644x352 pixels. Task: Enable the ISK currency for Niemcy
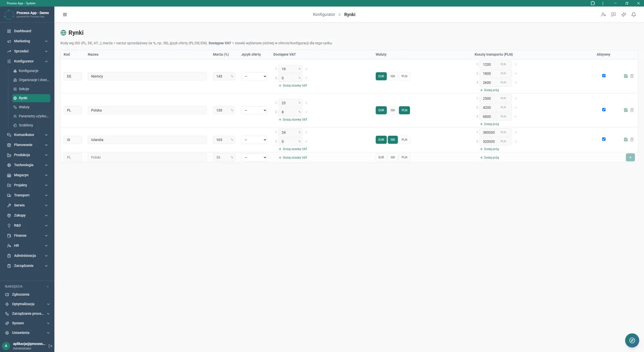point(393,76)
